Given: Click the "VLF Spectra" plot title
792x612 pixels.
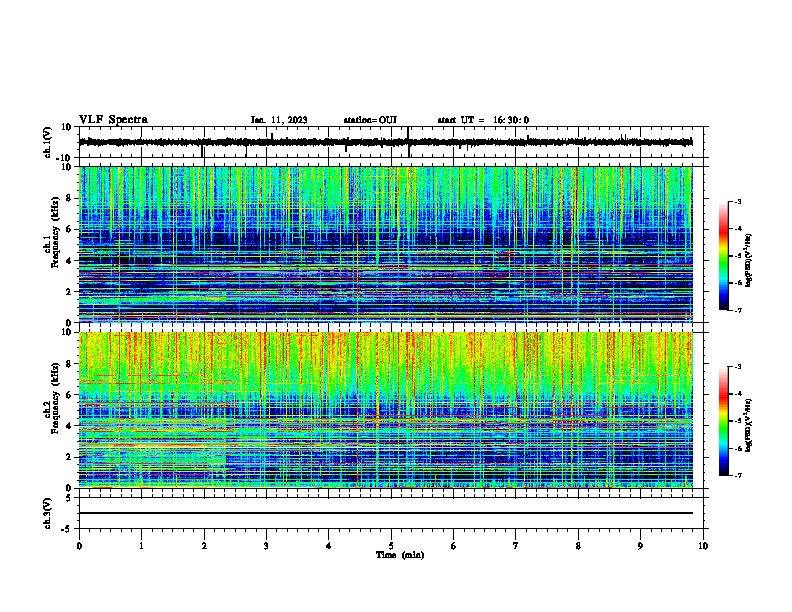Looking at the screenshot, I should click(x=113, y=120).
